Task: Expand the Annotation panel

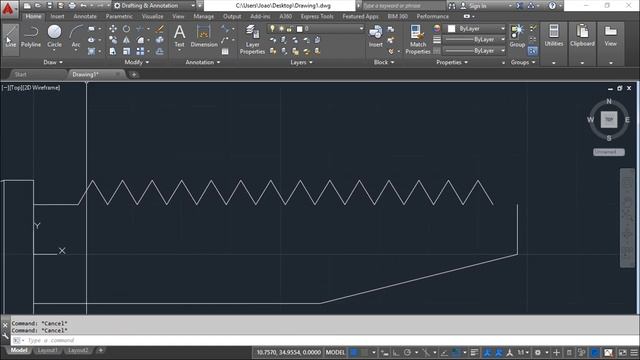Action: (203, 62)
